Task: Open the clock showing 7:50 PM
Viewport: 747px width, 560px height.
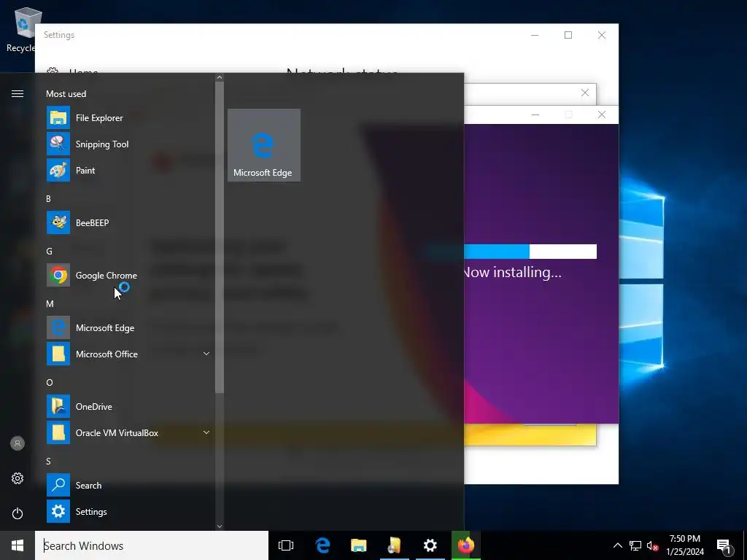Action: pos(684,545)
